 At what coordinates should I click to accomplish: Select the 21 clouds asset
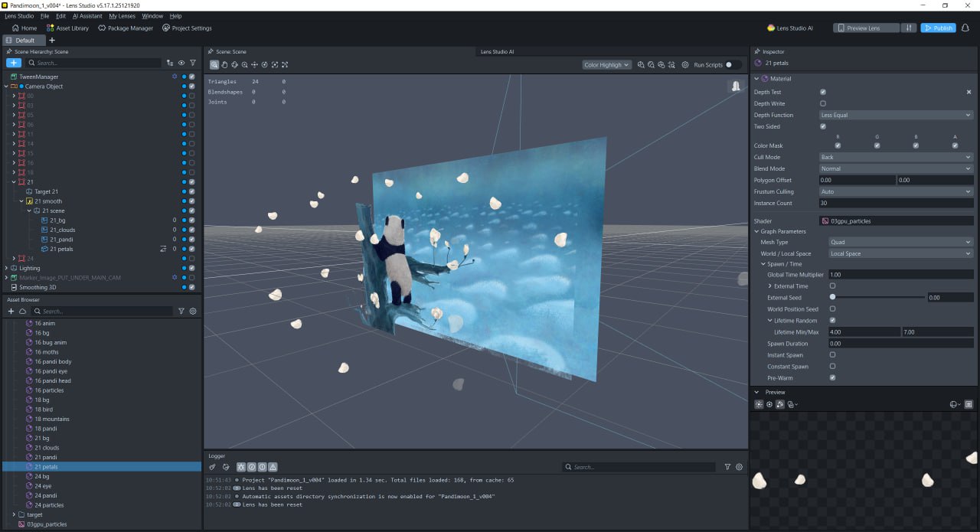tap(47, 448)
